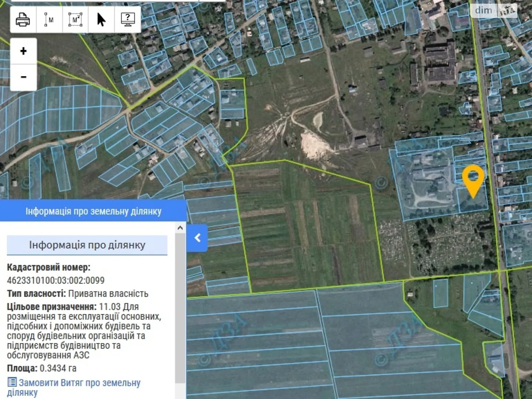Zoom out with the minus button
This screenshot has height=399, width=532.
(23, 77)
